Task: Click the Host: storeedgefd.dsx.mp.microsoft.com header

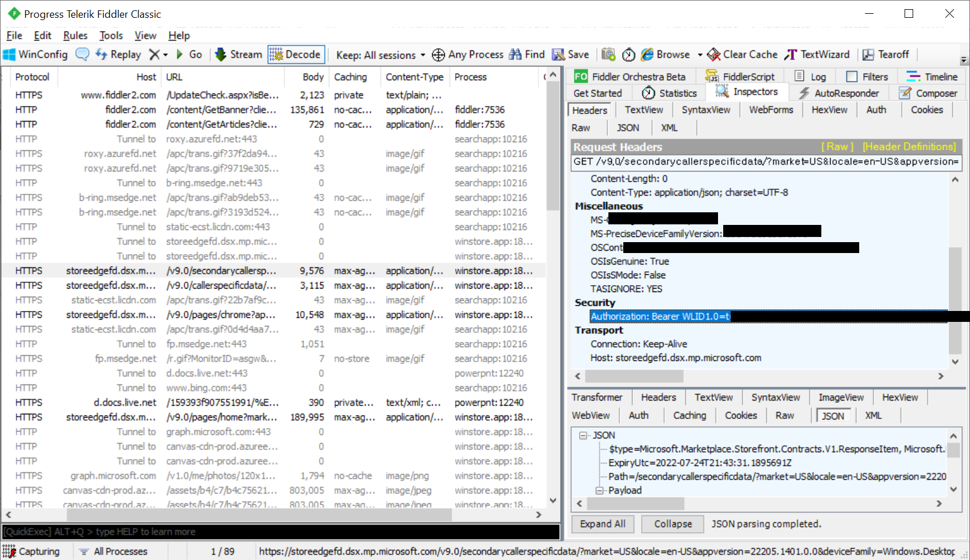Action: [676, 357]
